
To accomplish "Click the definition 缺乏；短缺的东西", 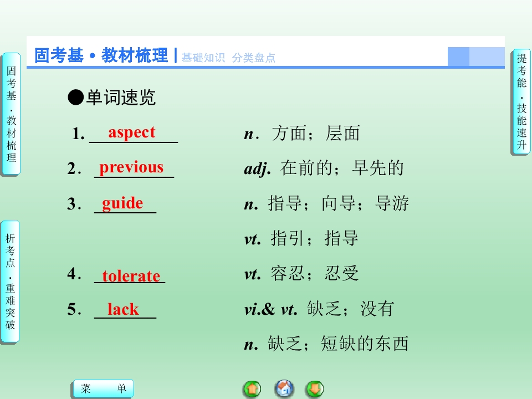I will 338,344.
